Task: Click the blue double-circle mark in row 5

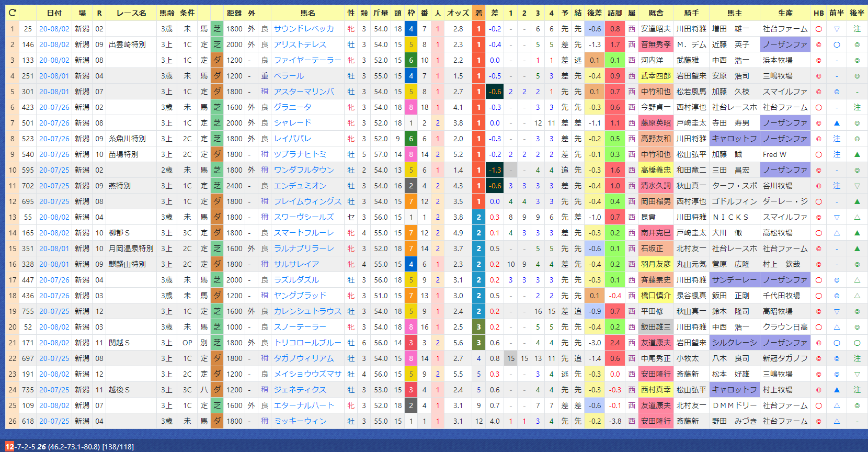Action: click(x=837, y=92)
